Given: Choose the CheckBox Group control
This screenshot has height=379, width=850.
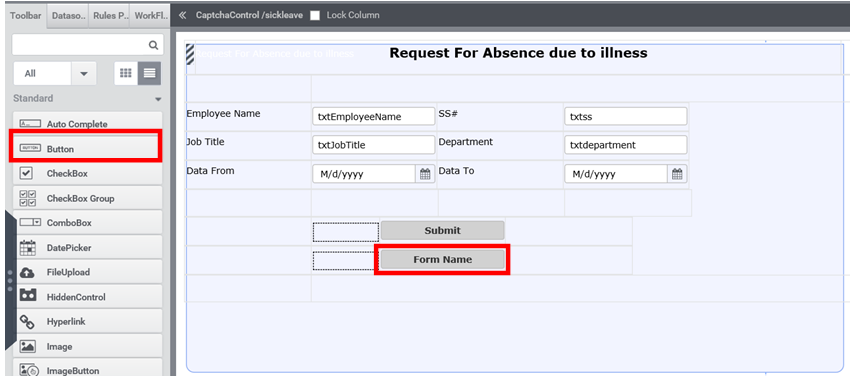Looking at the screenshot, I should (87, 198).
